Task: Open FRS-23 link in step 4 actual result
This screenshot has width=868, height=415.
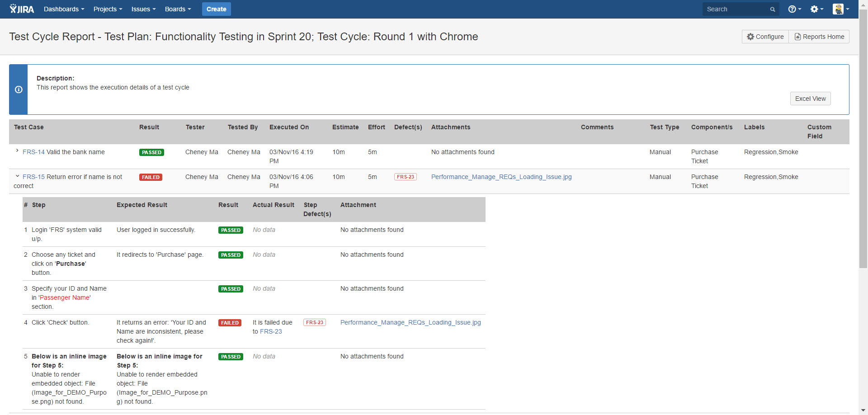Action: 271,331
